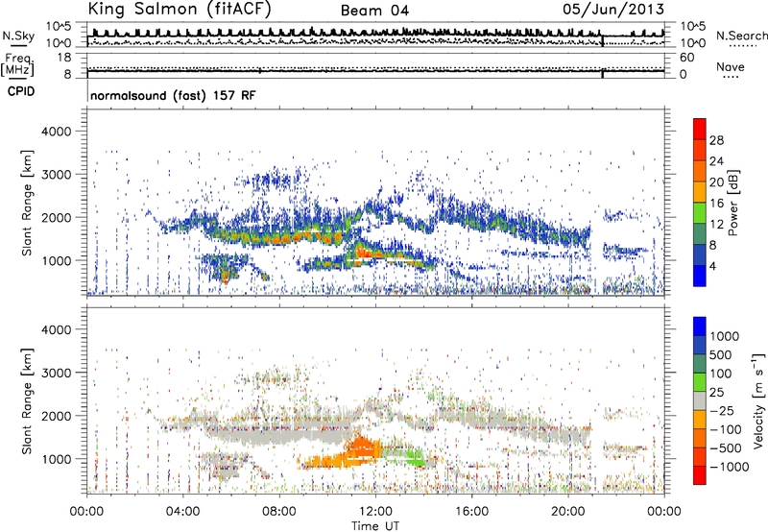Click the Beam 04 label
Screen dimensions: 768x532
click(x=374, y=11)
